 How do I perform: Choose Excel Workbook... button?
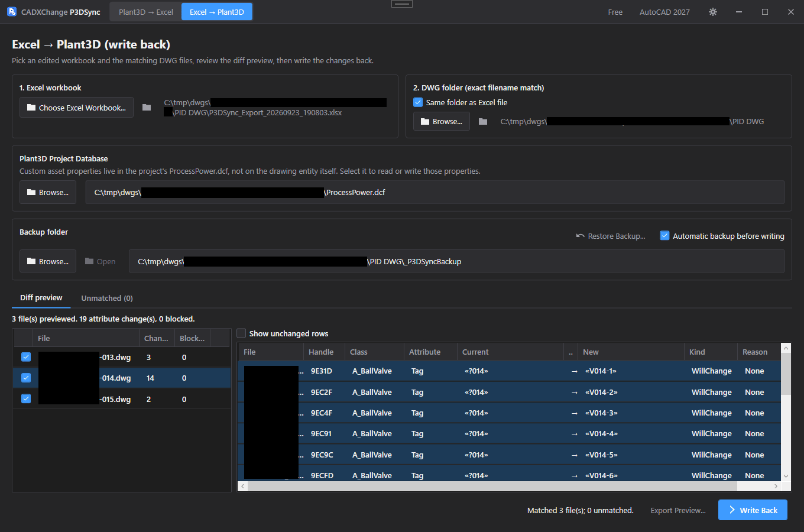(x=76, y=108)
